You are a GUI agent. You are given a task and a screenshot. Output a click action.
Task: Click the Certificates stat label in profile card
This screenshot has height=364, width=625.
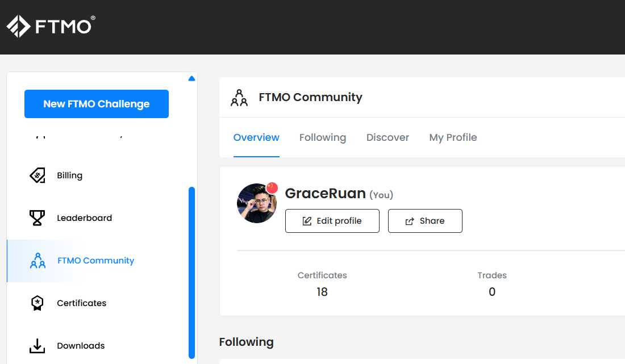322,275
